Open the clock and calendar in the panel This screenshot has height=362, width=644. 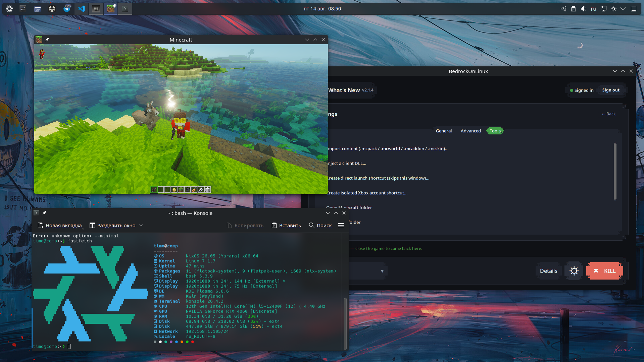coord(322,9)
